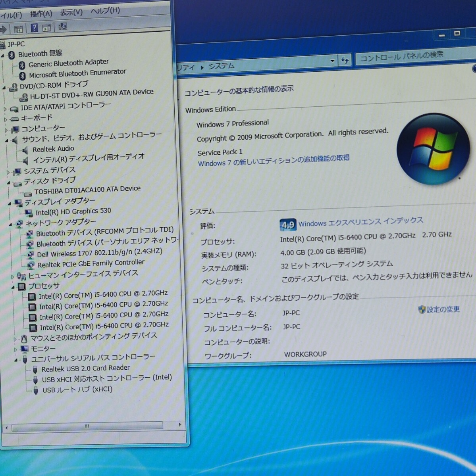This screenshot has height=476, width=476.
Task: Click the Intel(R) HD Graphics 530 icon
Action: tap(29, 213)
